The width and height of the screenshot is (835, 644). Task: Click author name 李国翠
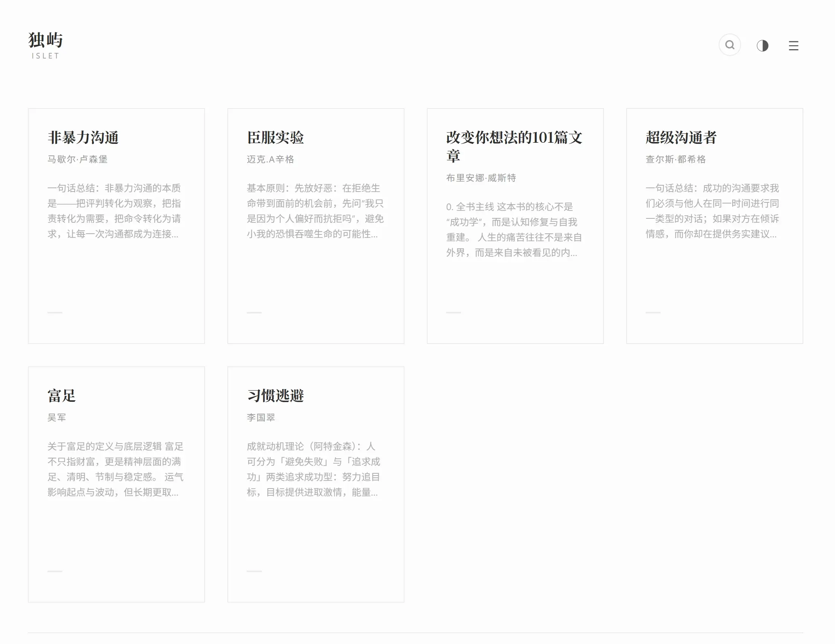[261, 418]
